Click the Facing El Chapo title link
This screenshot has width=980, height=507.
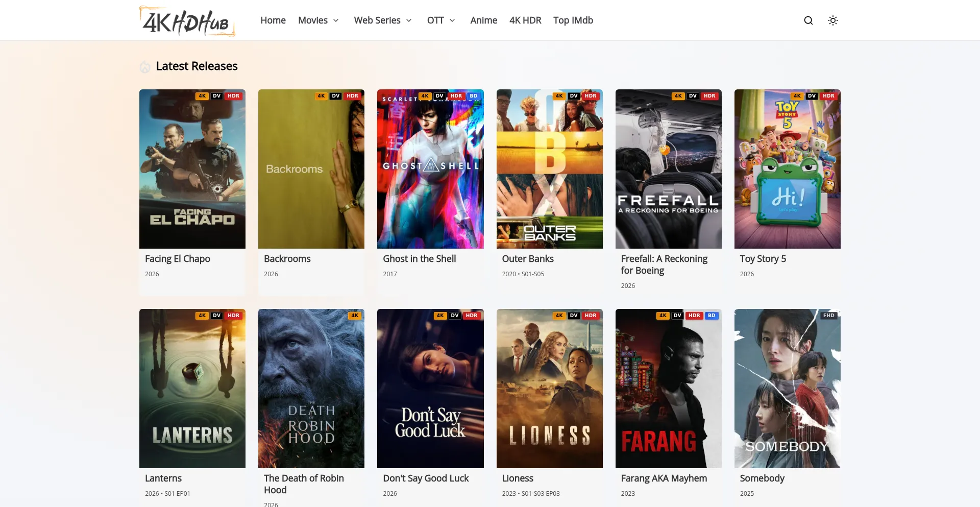click(x=178, y=259)
